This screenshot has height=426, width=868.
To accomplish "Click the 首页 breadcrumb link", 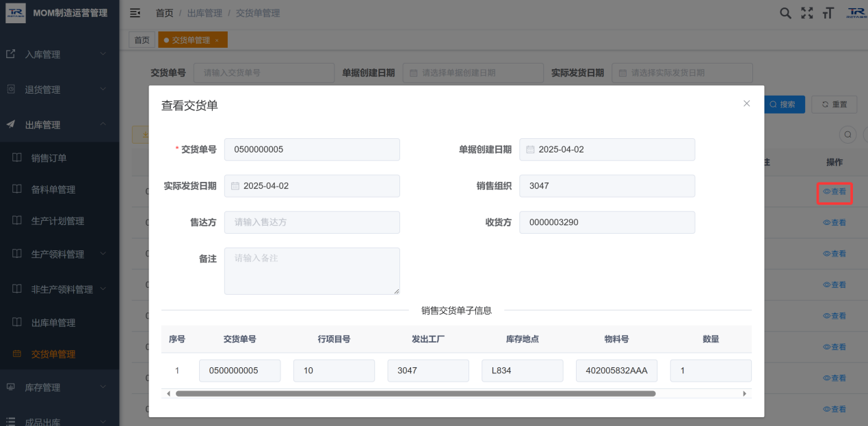I will pyautogui.click(x=164, y=13).
